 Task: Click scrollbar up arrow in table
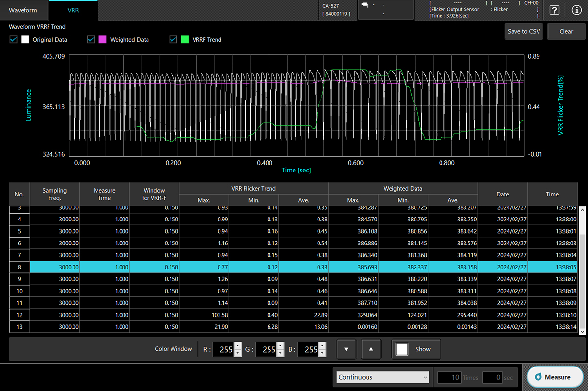click(582, 209)
